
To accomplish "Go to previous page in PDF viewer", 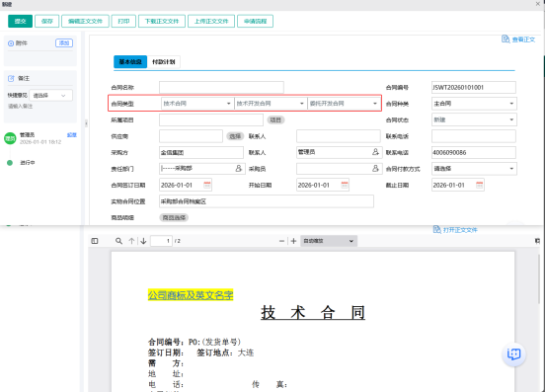I will click(131, 241).
